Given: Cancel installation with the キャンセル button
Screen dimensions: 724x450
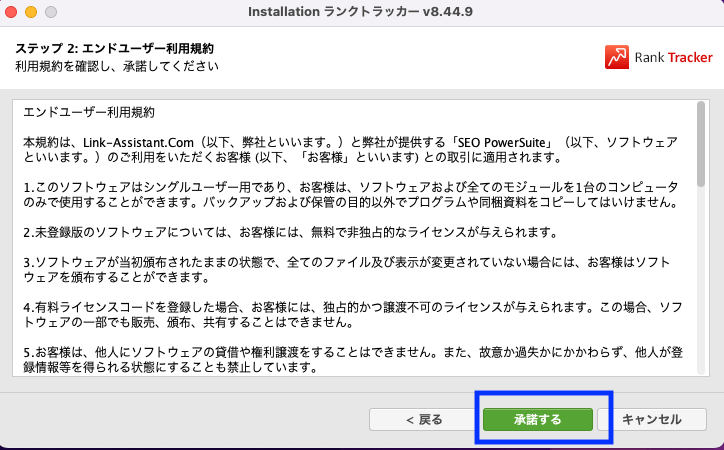Looking at the screenshot, I should click(x=652, y=420).
